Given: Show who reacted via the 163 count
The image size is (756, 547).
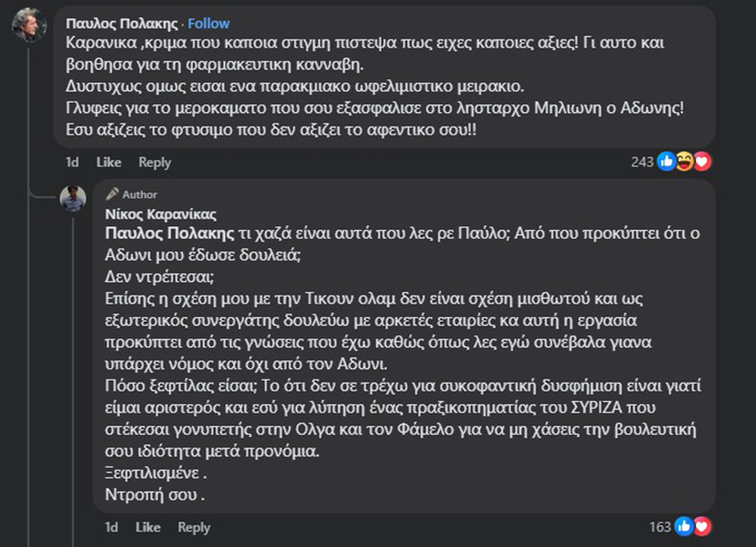Looking at the screenshot, I should [659, 527].
